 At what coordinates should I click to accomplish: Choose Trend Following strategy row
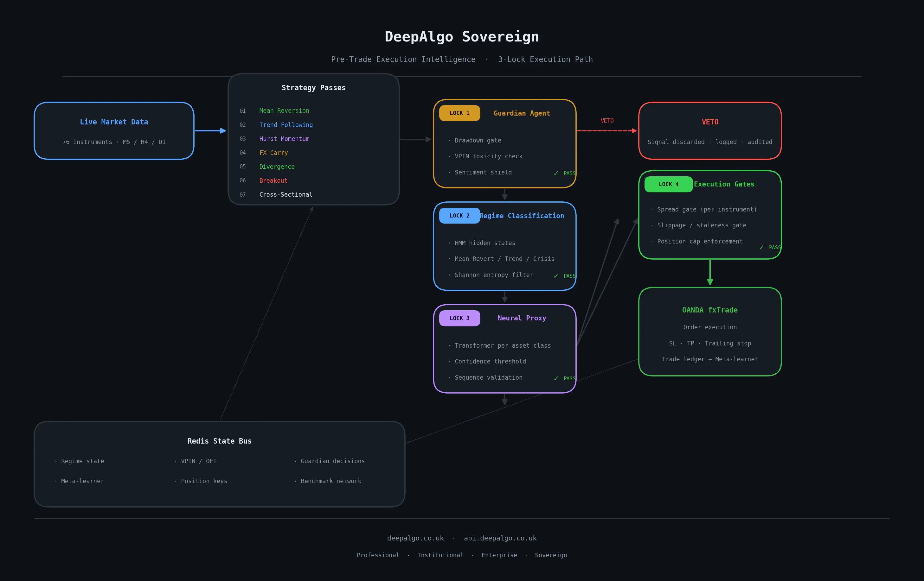tap(286, 125)
